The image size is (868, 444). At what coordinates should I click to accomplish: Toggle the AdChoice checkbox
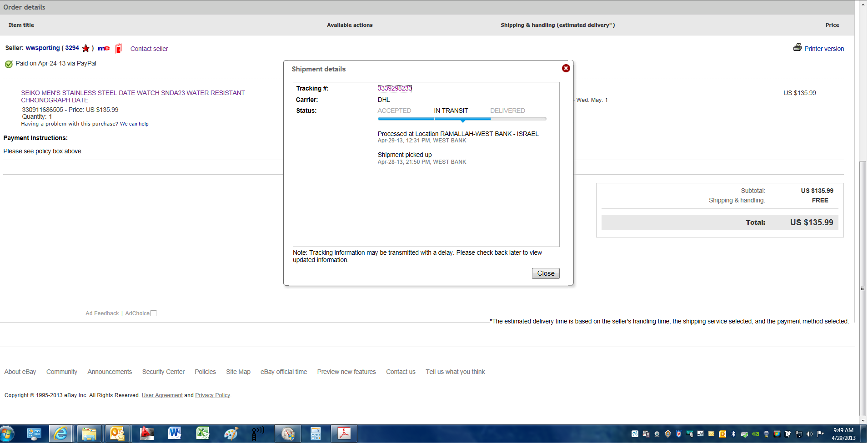[x=154, y=313]
